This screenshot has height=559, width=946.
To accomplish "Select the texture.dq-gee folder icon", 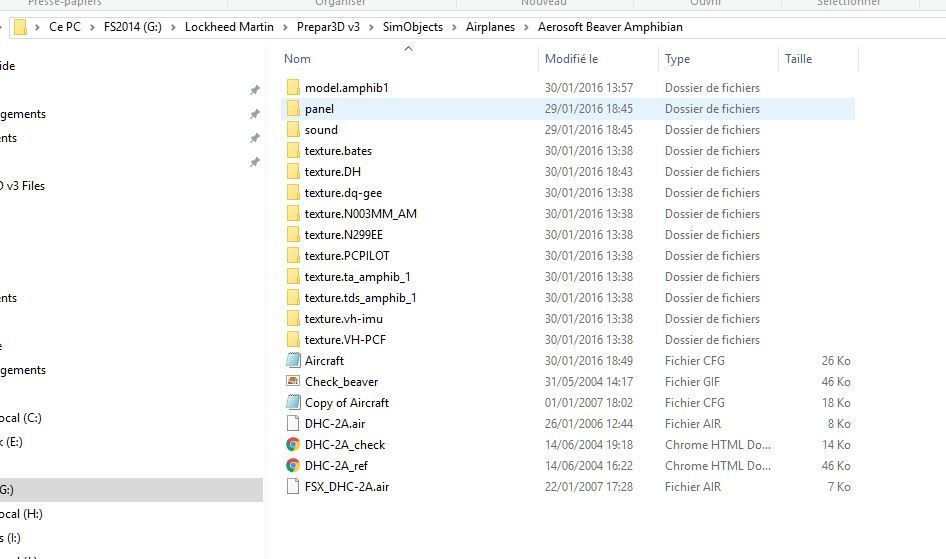I will point(293,192).
